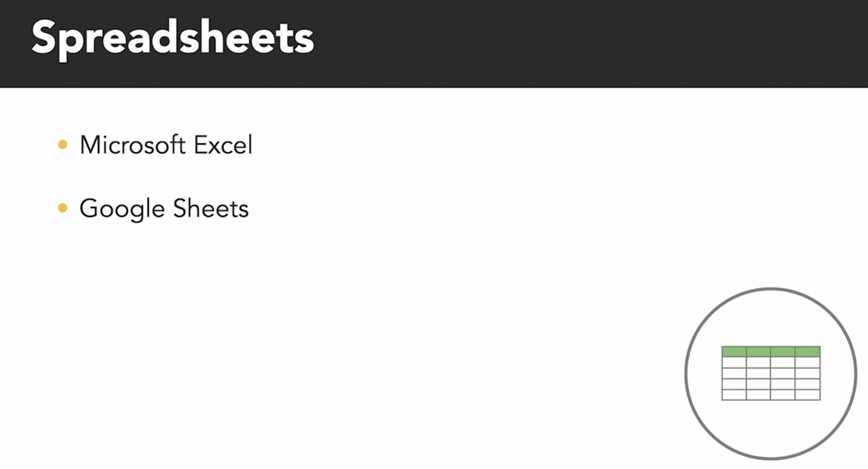868x469 pixels.
Task: Click the bottom-left cell of the table icon
Action: pos(734,395)
